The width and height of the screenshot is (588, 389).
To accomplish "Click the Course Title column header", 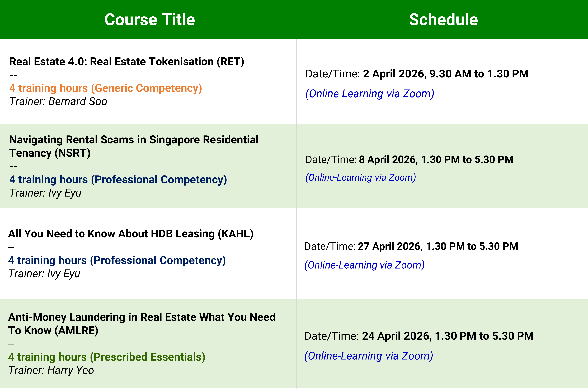I will [149, 20].
